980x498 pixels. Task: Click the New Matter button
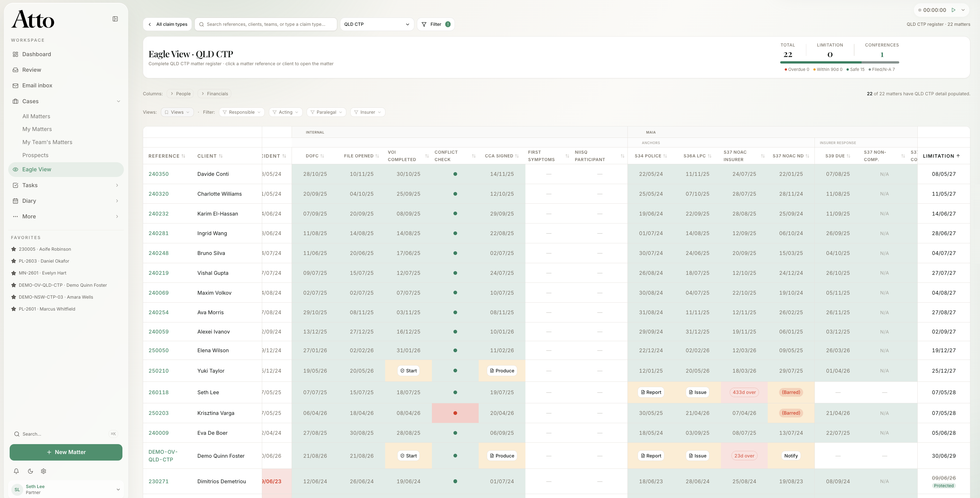pyautogui.click(x=66, y=452)
